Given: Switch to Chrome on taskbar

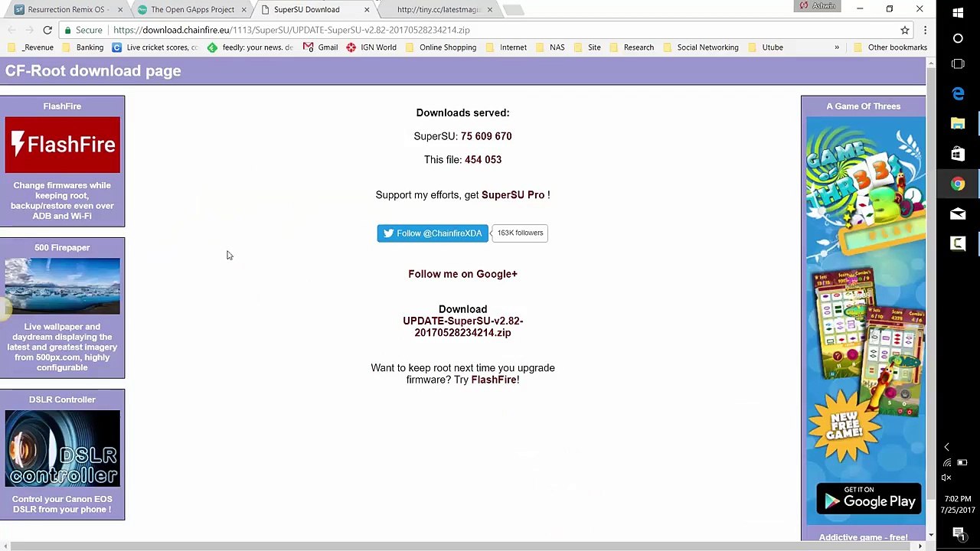Looking at the screenshot, I should (958, 184).
